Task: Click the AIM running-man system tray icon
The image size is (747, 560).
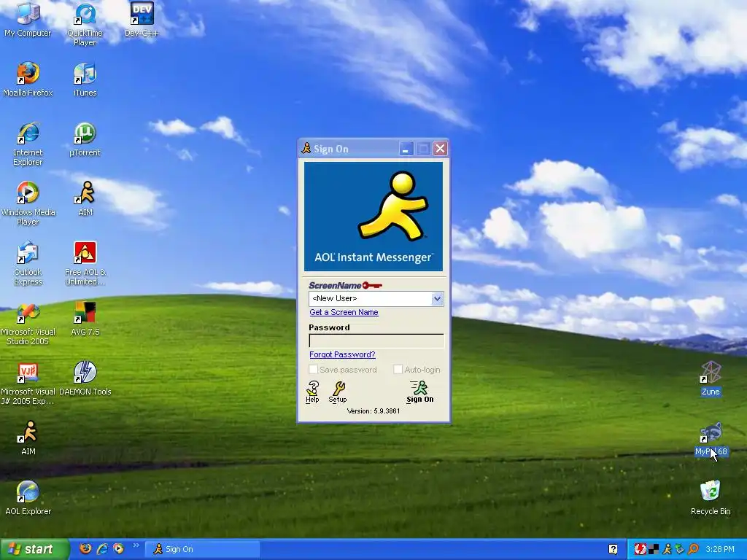Action: [x=667, y=549]
